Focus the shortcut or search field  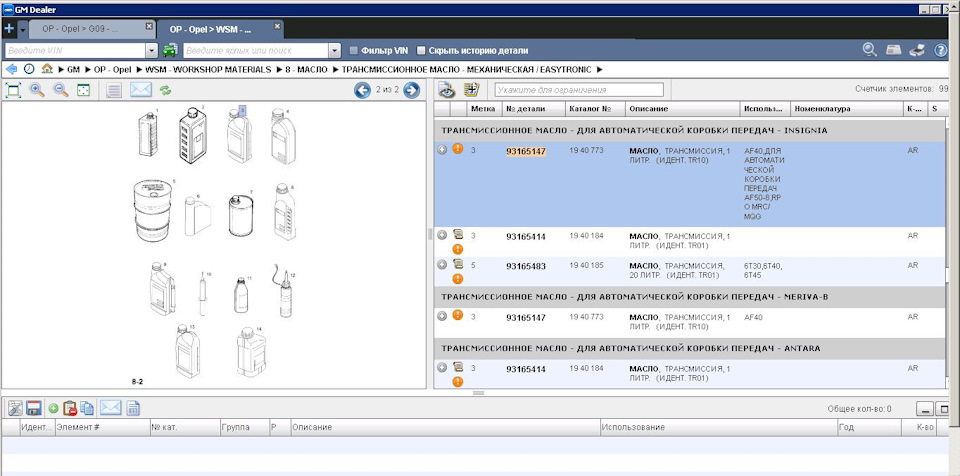coord(255,50)
